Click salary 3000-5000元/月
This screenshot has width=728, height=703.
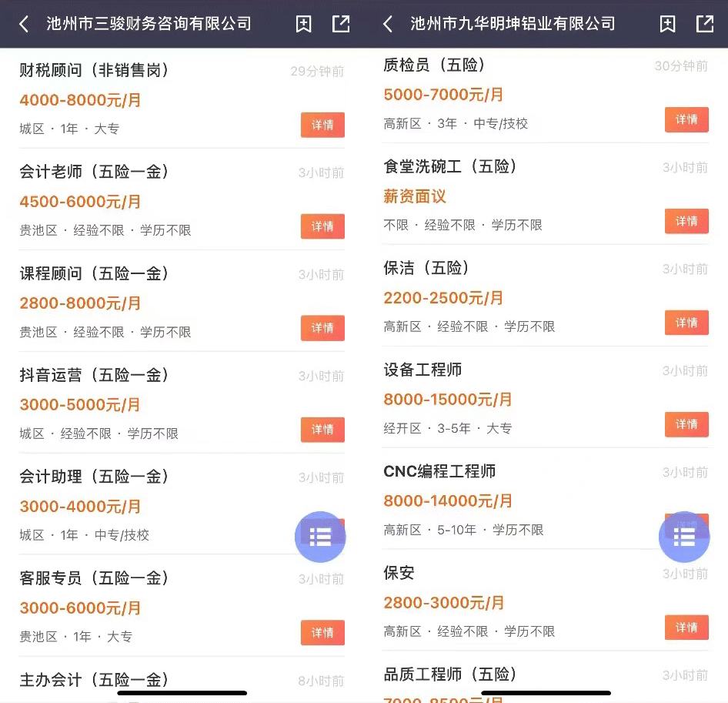click(x=80, y=405)
